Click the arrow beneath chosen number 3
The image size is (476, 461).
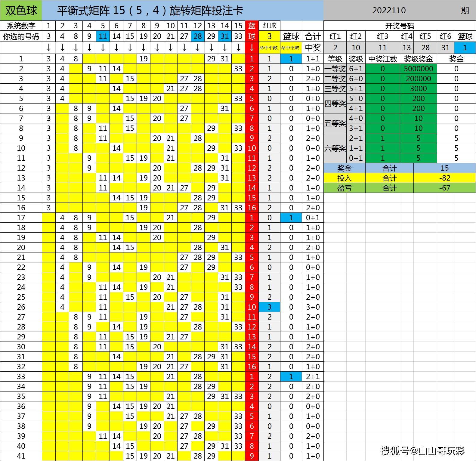click(x=49, y=48)
